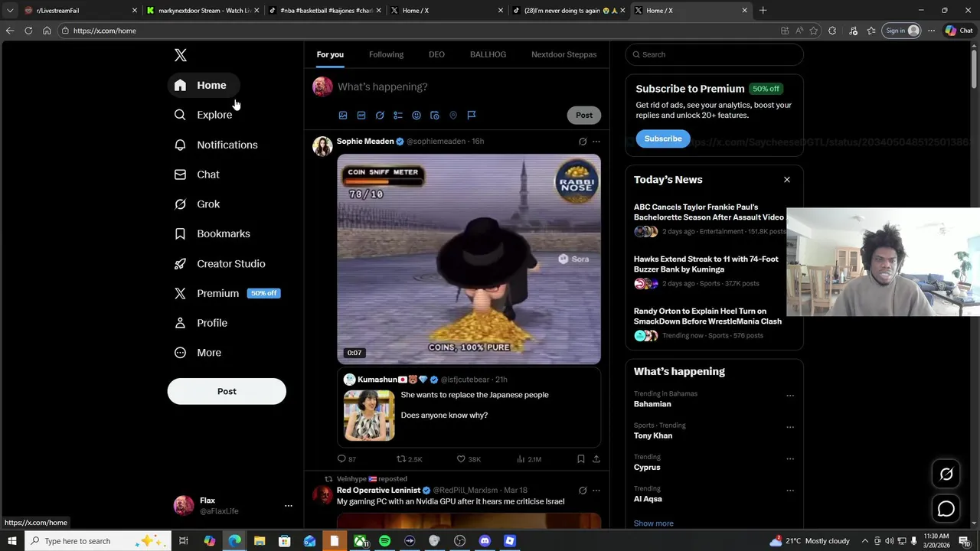This screenshot has height=551, width=980.
Task: Add a GIF icon in composer
Action: (x=361, y=116)
